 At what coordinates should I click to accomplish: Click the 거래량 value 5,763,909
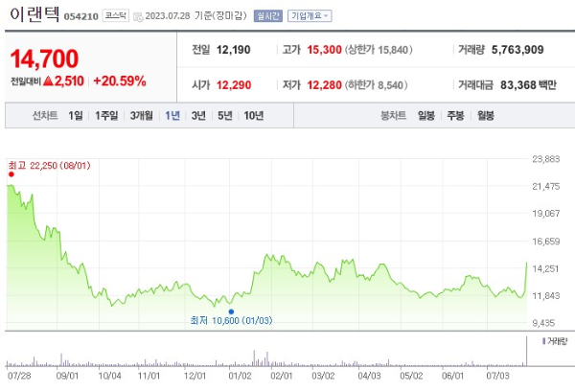pyautogui.click(x=517, y=50)
